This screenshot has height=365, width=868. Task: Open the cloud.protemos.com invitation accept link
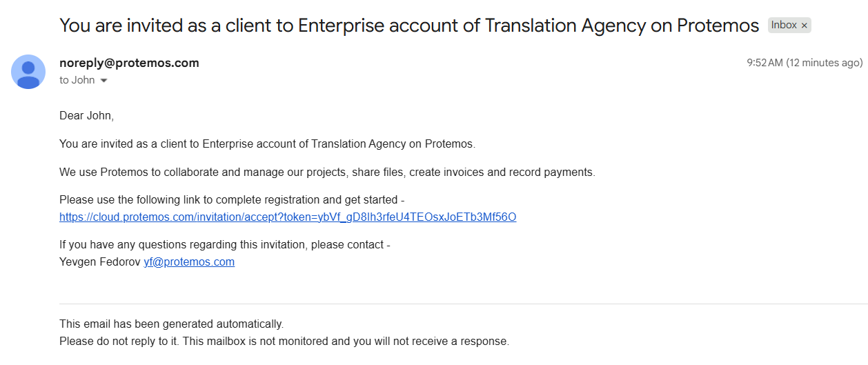point(288,217)
